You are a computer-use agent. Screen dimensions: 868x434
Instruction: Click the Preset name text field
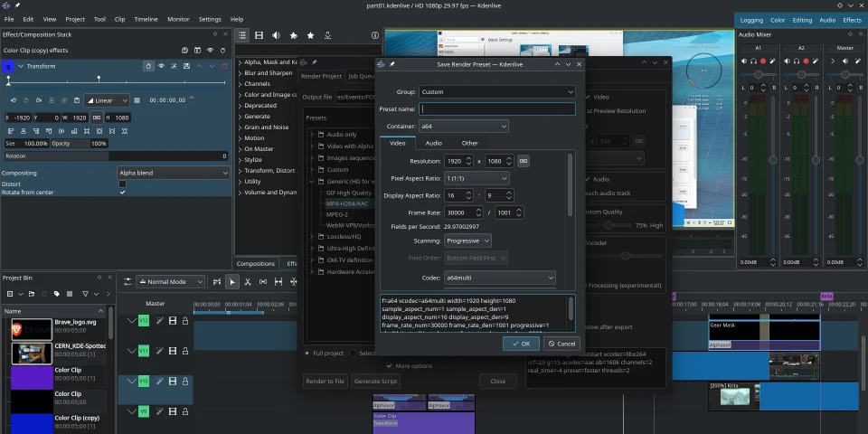click(x=497, y=108)
